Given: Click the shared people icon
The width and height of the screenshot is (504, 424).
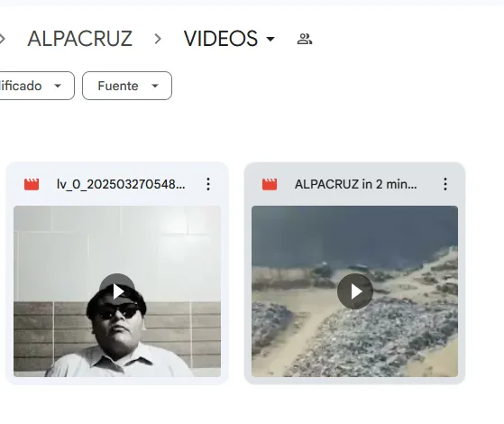Looking at the screenshot, I should [305, 39].
